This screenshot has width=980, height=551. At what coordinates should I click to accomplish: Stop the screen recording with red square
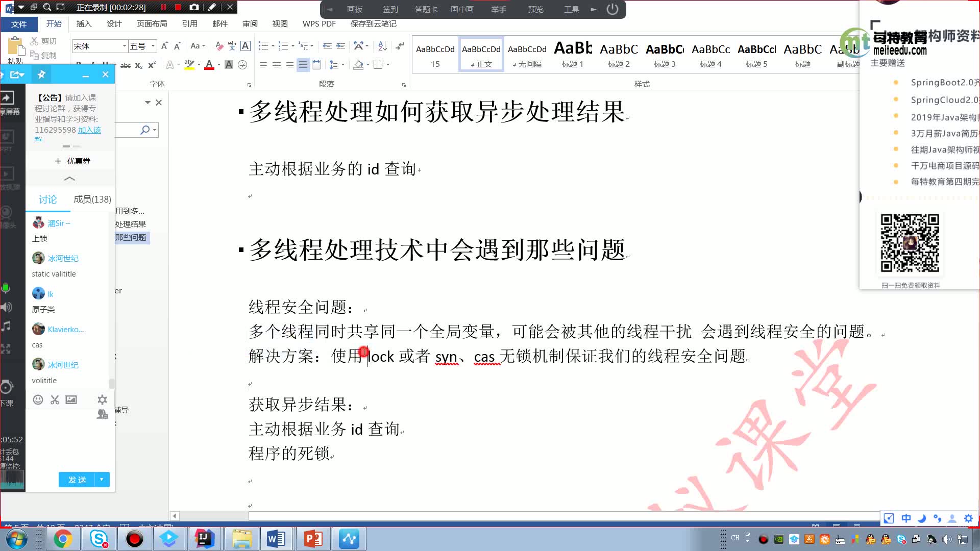pos(178,7)
